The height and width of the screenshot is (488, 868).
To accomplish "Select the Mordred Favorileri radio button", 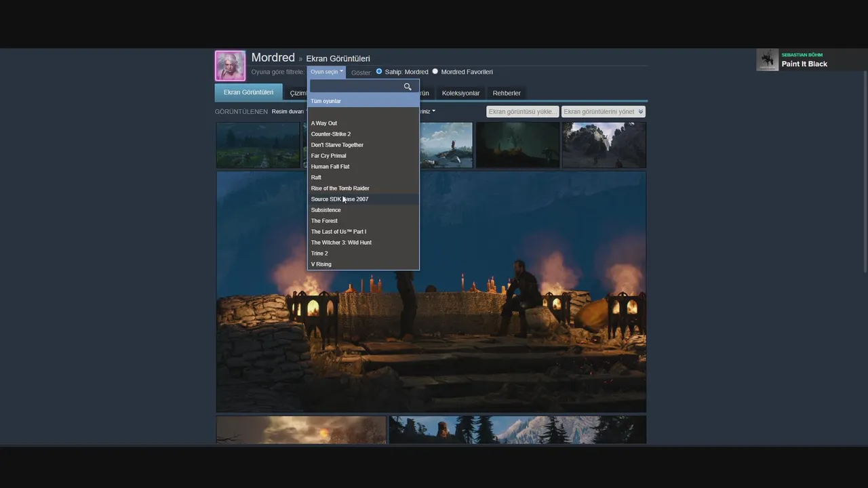I will coord(435,71).
